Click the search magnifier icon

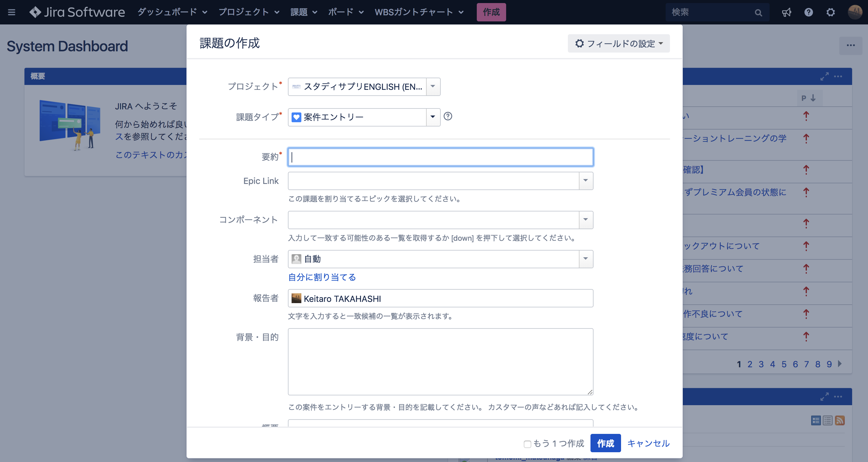click(x=758, y=13)
